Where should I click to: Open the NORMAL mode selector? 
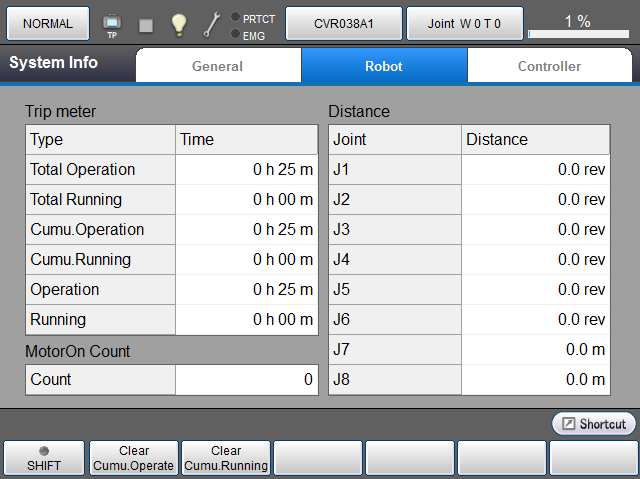click(47, 24)
